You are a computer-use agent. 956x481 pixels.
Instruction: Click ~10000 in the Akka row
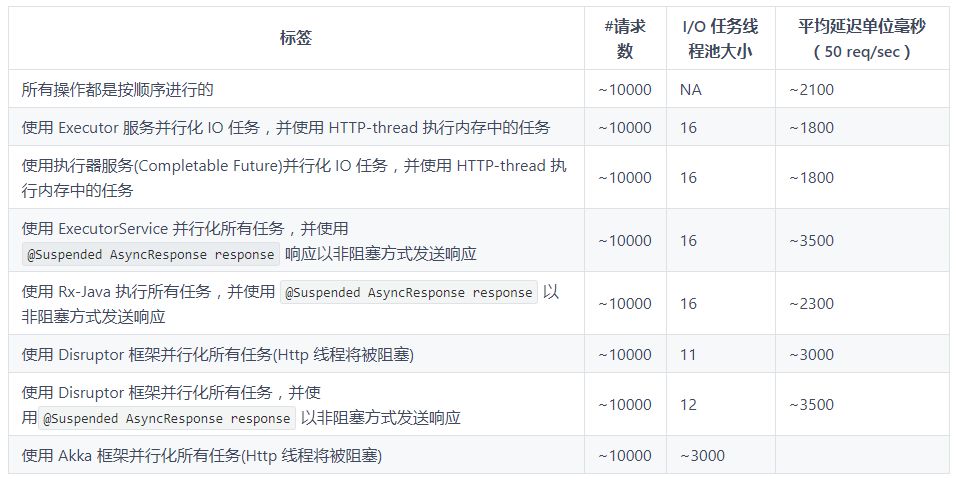click(x=624, y=455)
